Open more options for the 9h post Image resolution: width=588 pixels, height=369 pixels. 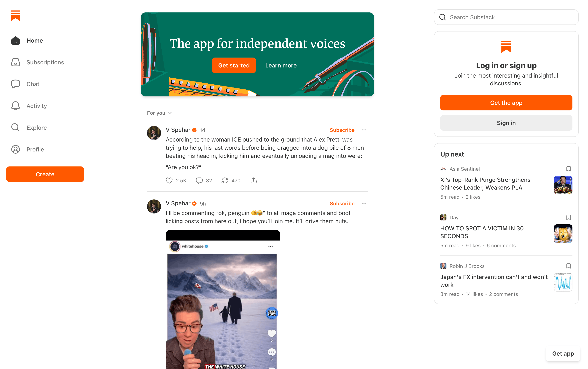364,204
